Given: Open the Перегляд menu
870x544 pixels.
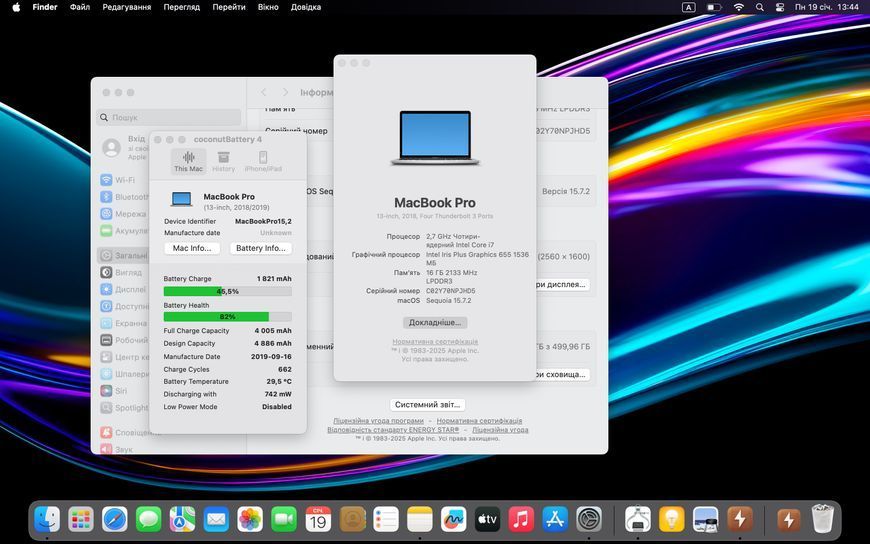Looking at the screenshot, I should click(x=181, y=7).
